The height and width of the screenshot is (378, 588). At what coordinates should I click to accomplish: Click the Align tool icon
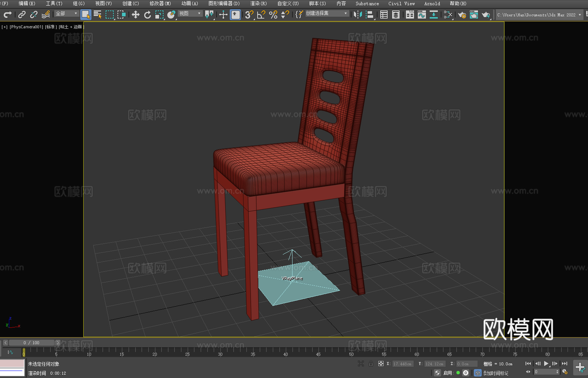pyautogui.click(x=370, y=14)
